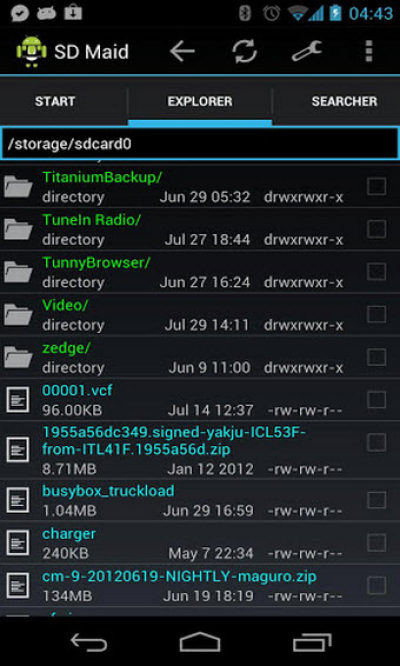Tap the Android home navigation button
The height and width of the screenshot is (666, 400).
(x=200, y=641)
